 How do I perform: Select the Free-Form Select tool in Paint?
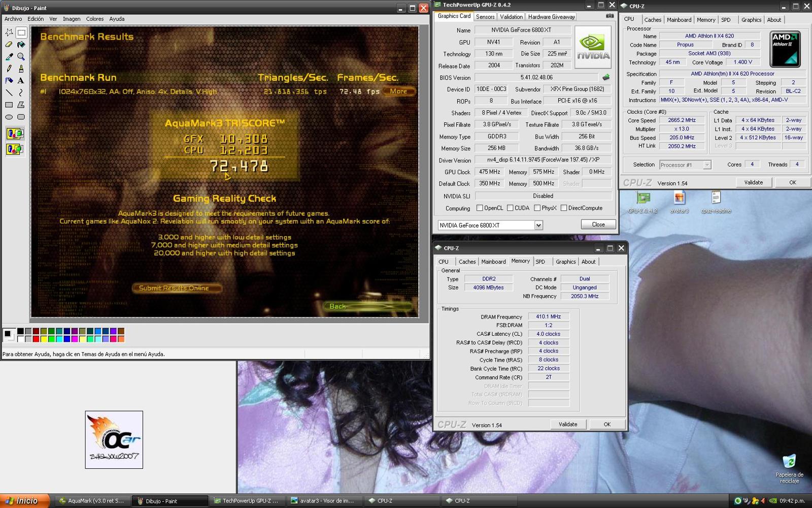pyautogui.click(x=9, y=33)
